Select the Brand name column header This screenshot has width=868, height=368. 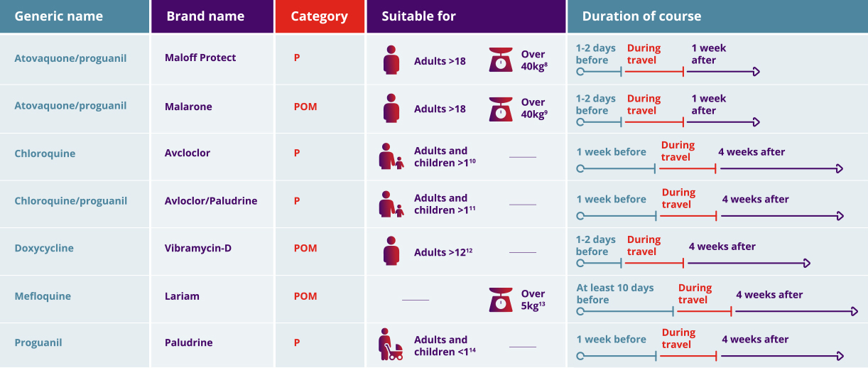click(205, 16)
